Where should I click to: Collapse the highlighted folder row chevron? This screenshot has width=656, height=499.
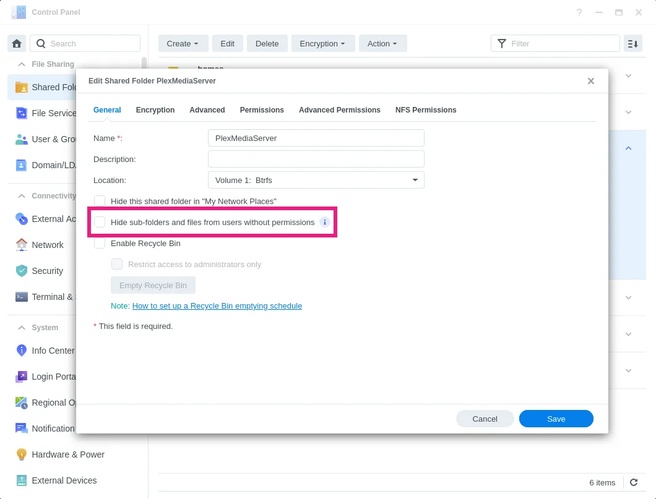tap(628, 148)
